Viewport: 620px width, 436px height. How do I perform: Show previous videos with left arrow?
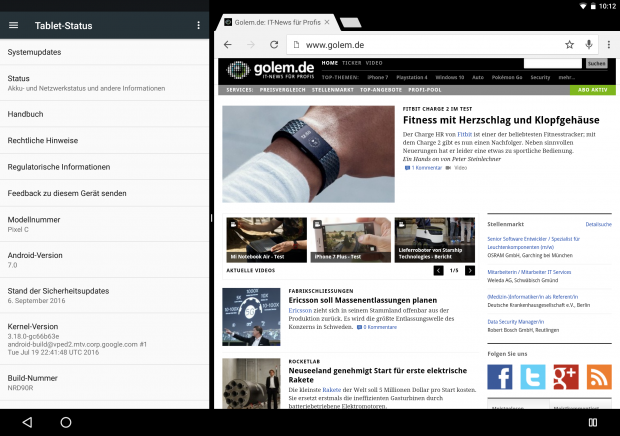click(438, 271)
